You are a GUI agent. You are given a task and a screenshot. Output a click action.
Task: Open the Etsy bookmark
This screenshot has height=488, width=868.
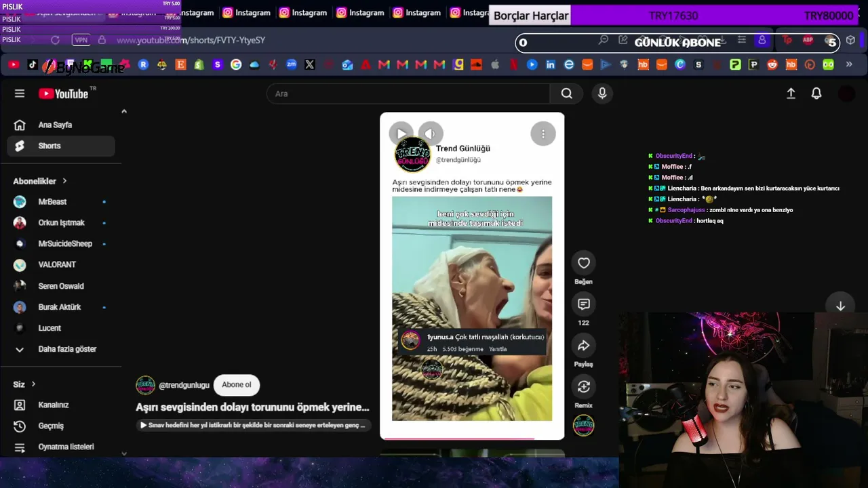tap(180, 65)
